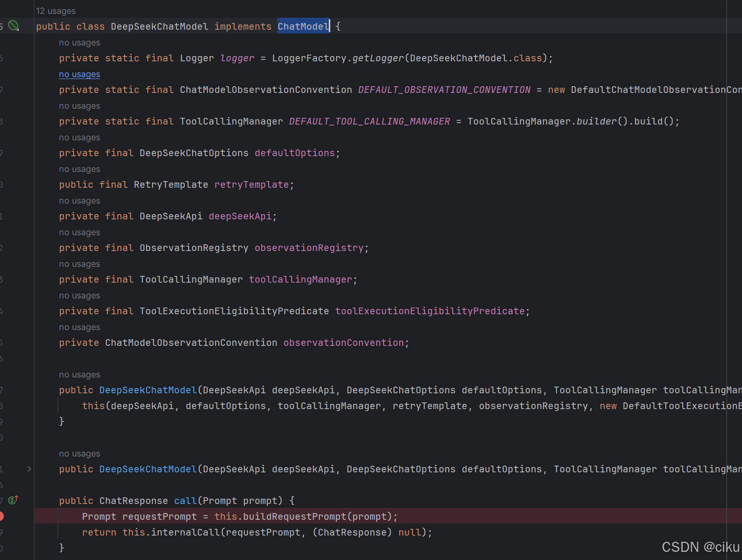Click 'no usages' hint above the first constructor

click(80, 375)
